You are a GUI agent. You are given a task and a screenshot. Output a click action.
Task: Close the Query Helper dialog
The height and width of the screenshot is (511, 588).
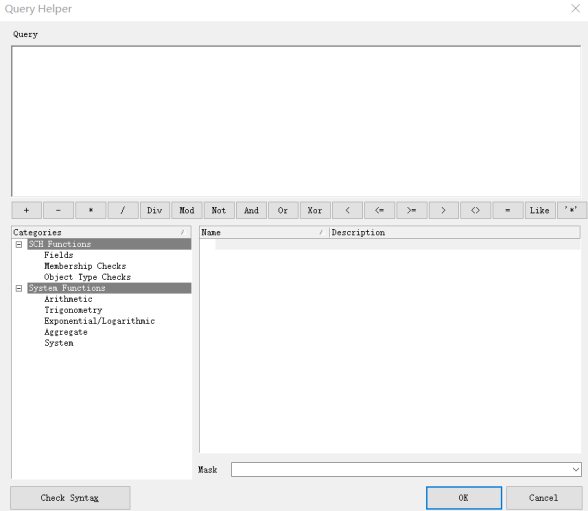coord(575,9)
